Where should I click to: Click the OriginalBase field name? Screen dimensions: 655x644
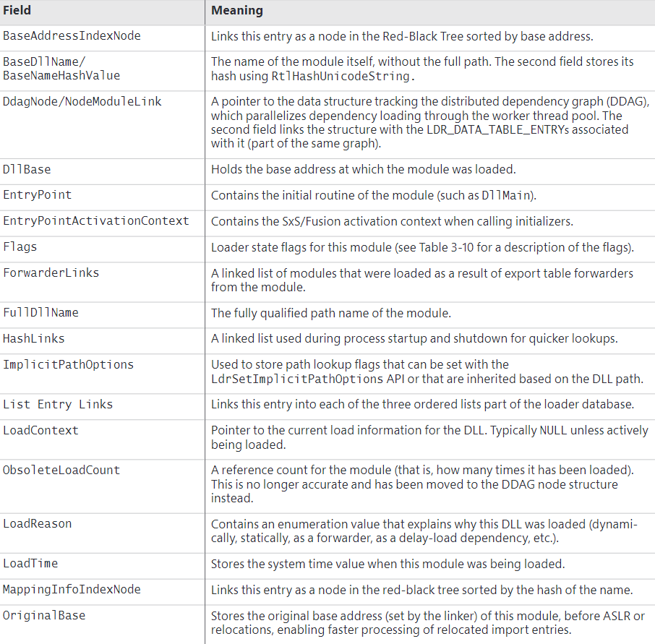tap(44, 615)
